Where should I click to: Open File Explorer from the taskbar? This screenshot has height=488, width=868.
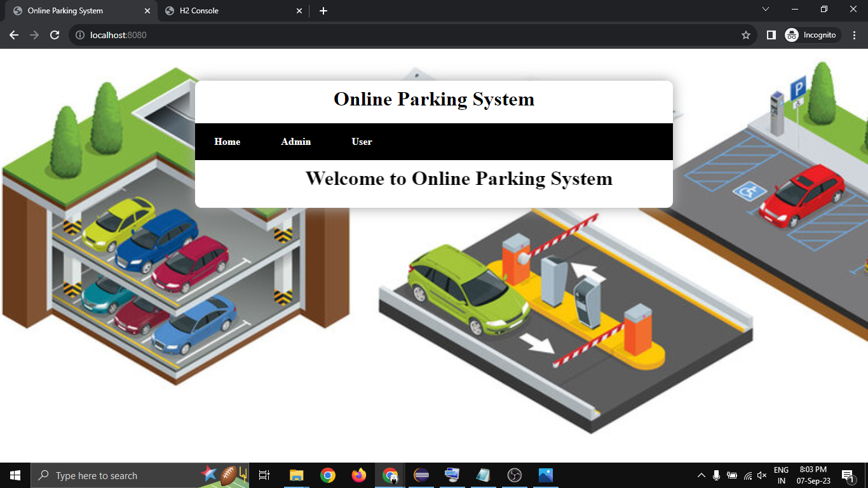tap(296, 475)
